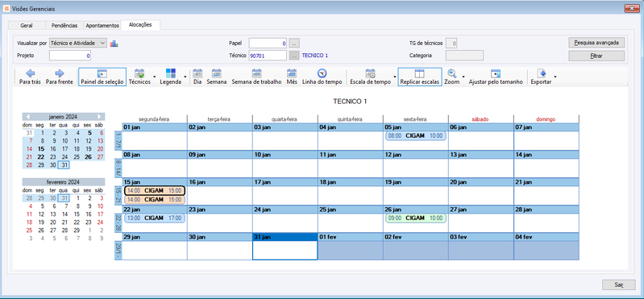This screenshot has height=299, width=644.
Task: Open Técnico lookup ellipsis button
Action: click(294, 56)
